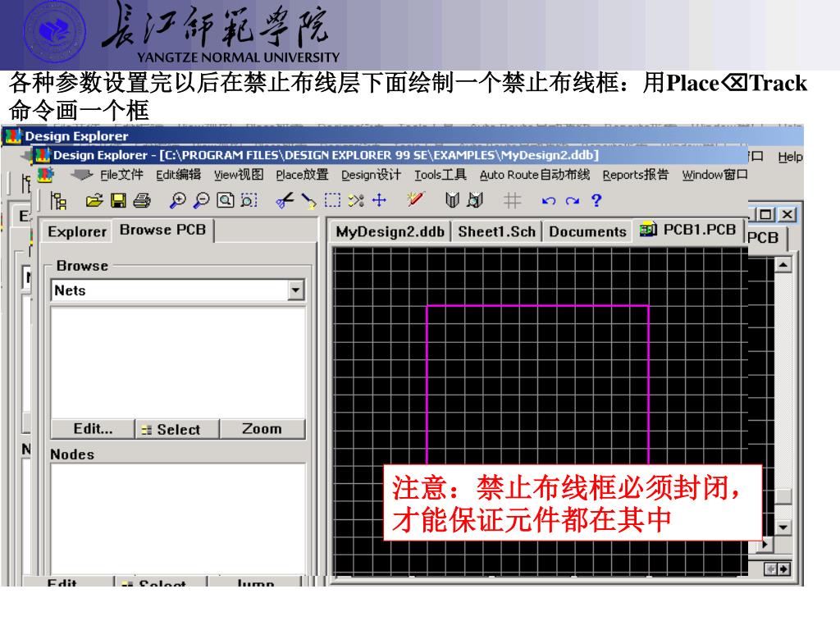The height and width of the screenshot is (630, 840).
Task: Click the Design Explorer logo icon in menu bar
Action: pyautogui.click(x=46, y=175)
